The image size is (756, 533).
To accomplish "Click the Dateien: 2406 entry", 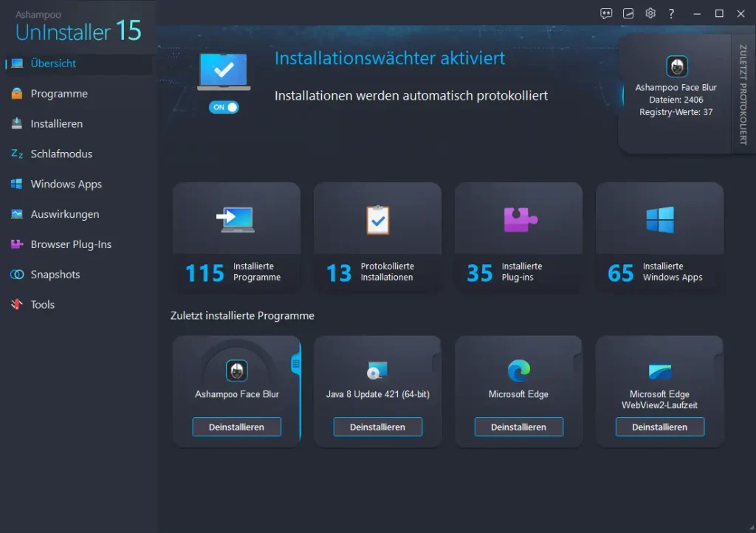I will [x=676, y=100].
